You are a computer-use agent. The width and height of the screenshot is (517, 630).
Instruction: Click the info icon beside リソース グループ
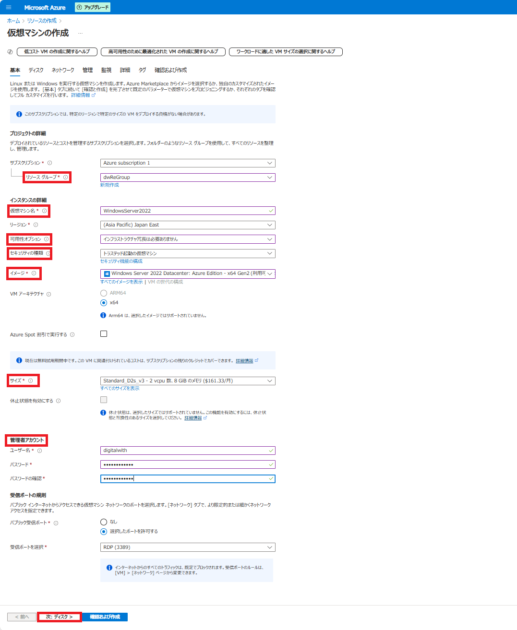[x=65, y=177]
